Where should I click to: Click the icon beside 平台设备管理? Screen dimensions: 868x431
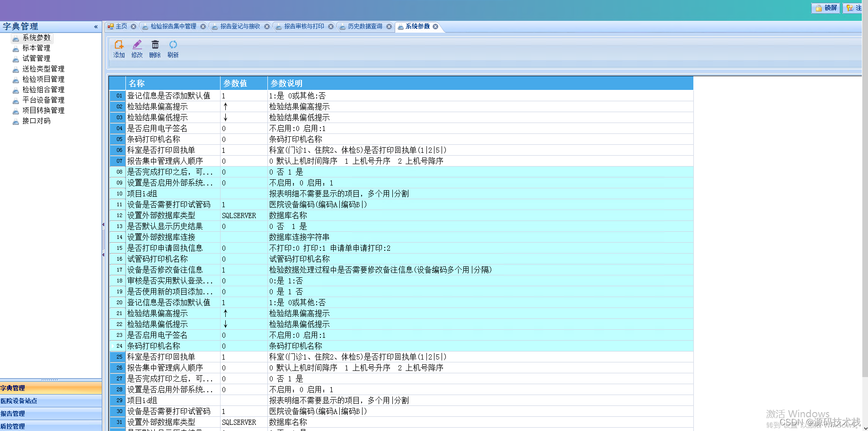click(x=16, y=100)
